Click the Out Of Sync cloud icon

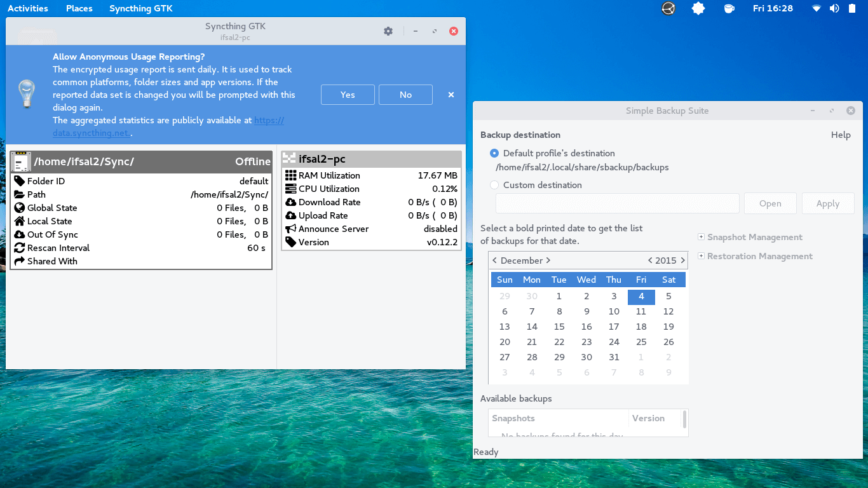(x=20, y=234)
